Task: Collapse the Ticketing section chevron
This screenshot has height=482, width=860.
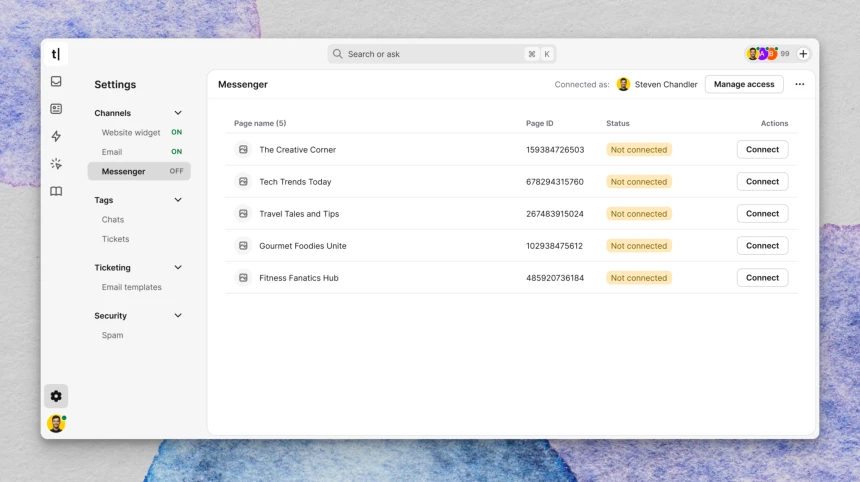Action: point(178,268)
